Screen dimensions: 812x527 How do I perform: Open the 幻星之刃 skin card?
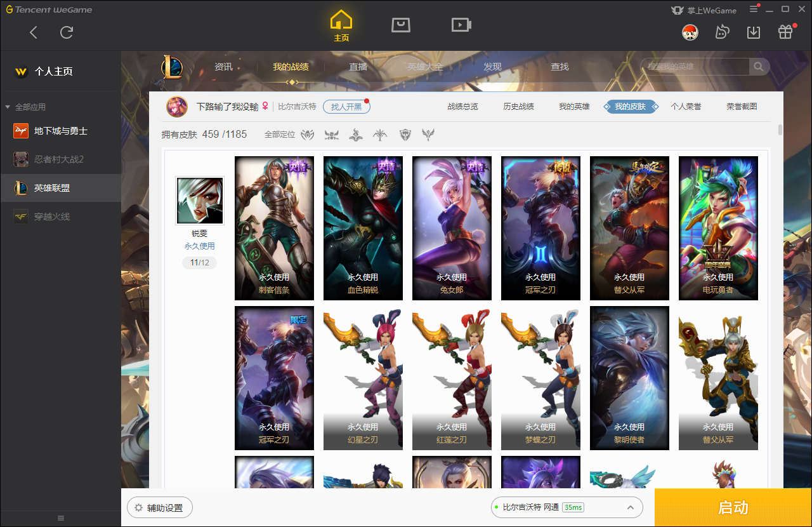click(363, 378)
